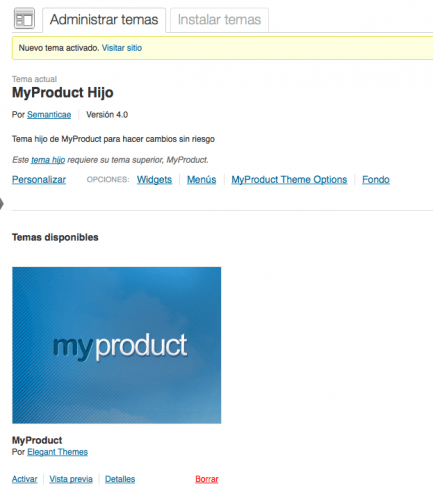The height and width of the screenshot is (500, 433).
Task: Select the Fondo option link
Action: tap(376, 180)
